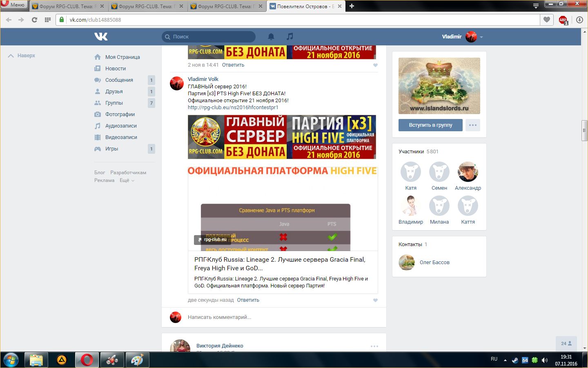Screen dimensions: 588x368
Task: Open Сообщения in the sidebar
Action: [119, 80]
